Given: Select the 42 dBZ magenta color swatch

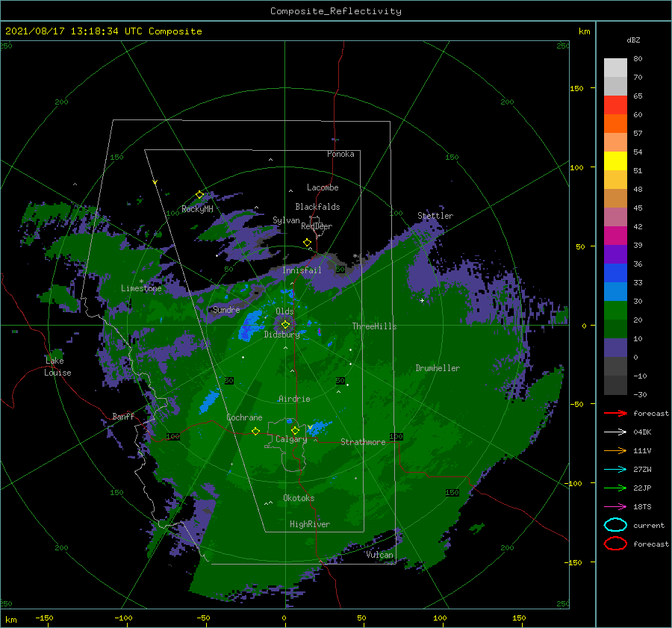Looking at the screenshot, I should (x=615, y=236).
